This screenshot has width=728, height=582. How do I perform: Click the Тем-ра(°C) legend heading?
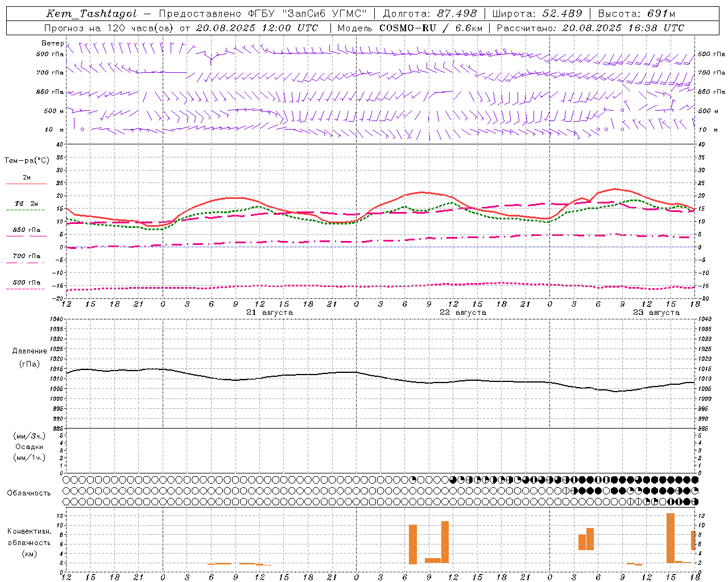pyautogui.click(x=27, y=161)
